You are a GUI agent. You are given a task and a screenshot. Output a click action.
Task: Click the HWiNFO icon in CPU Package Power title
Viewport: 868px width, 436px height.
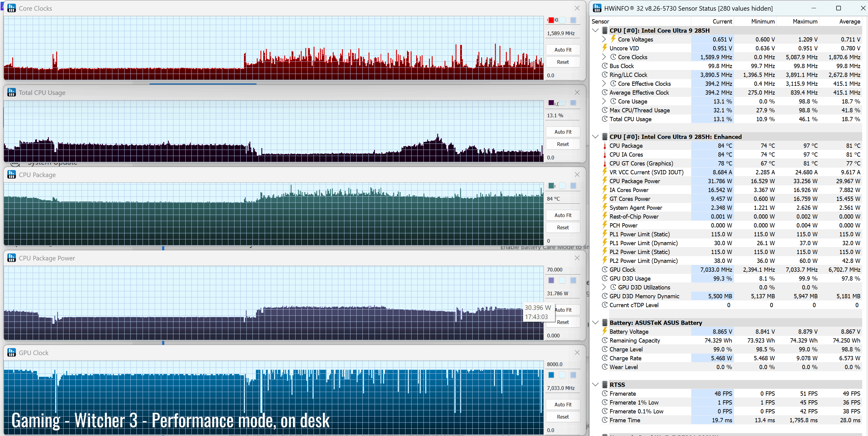(12, 258)
